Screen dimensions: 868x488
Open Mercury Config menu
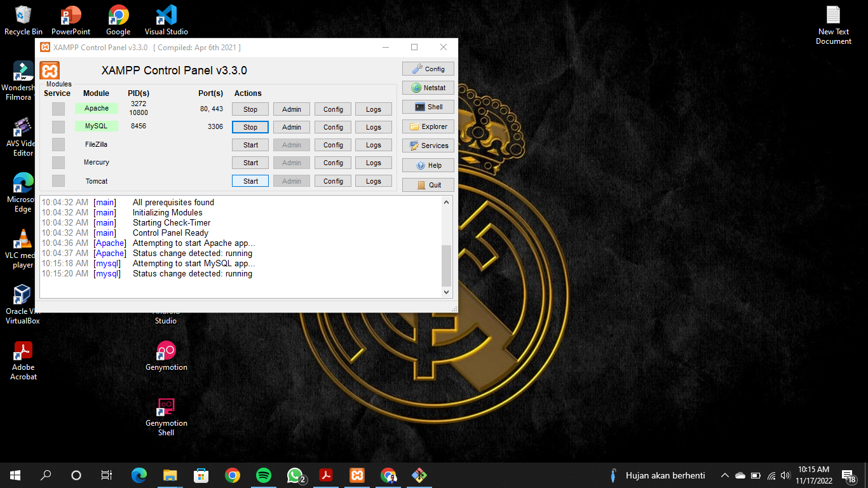tap(333, 163)
